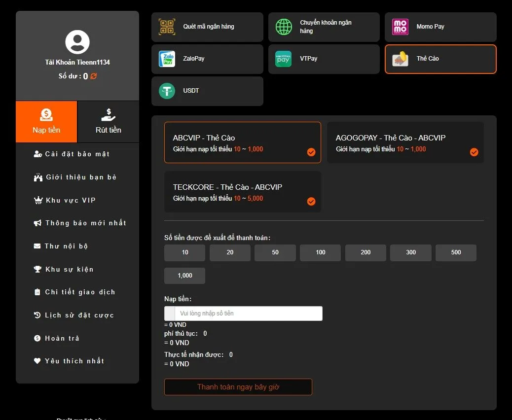Select the QR bank scan icon

pos(167,27)
